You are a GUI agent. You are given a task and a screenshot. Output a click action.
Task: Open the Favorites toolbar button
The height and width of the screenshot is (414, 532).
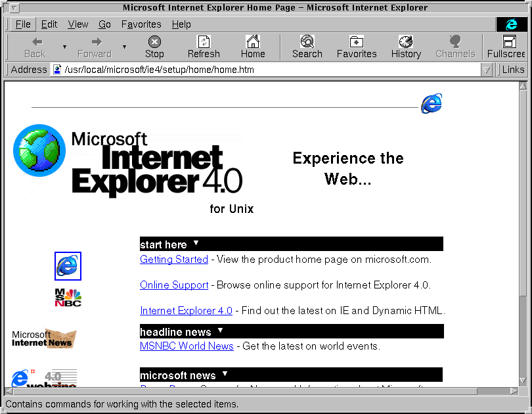click(x=357, y=47)
